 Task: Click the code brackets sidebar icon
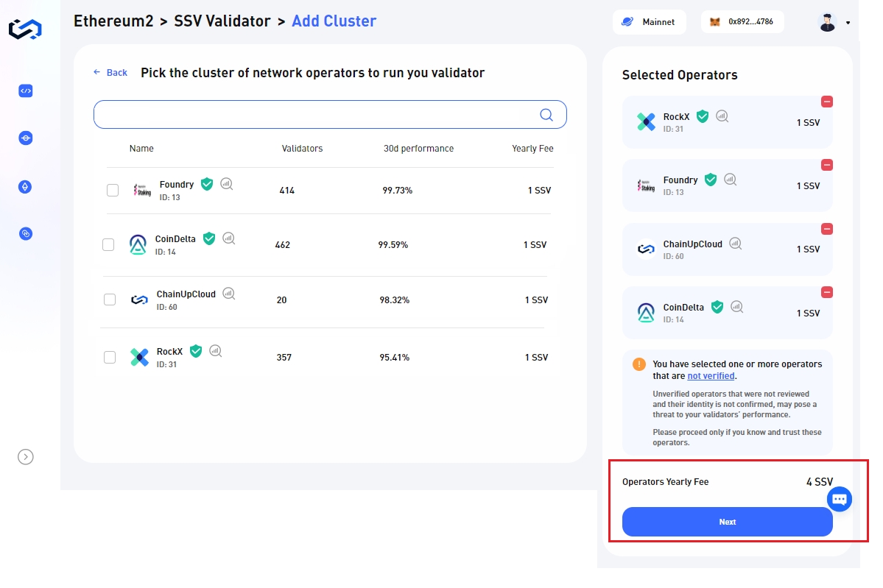[x=25, y=91]
